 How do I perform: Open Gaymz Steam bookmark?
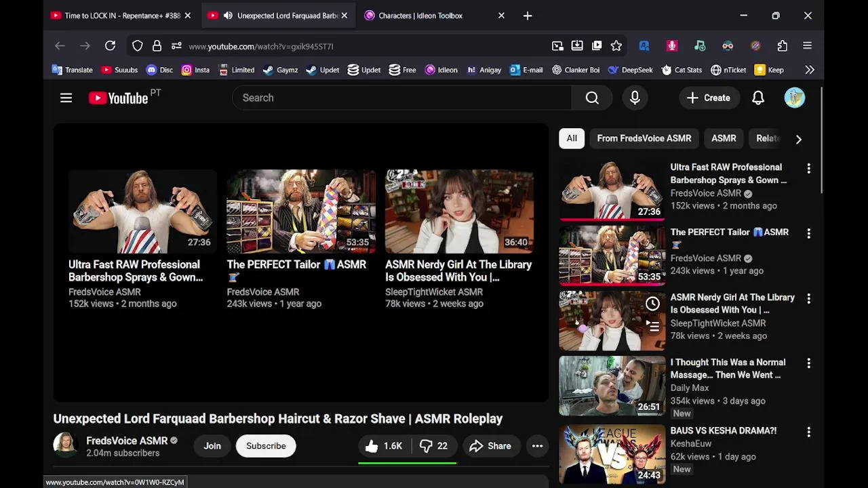point(280,70)
